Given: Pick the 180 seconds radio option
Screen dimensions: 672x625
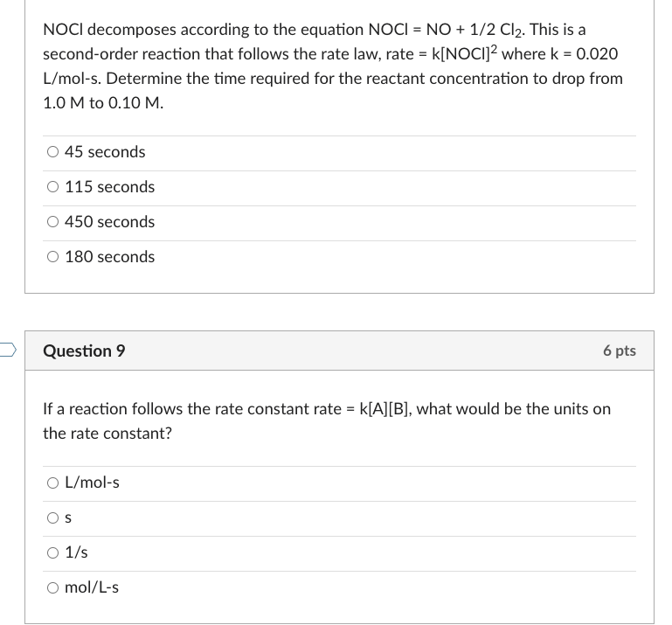Looking at the screenshot, I should (52, 257).
